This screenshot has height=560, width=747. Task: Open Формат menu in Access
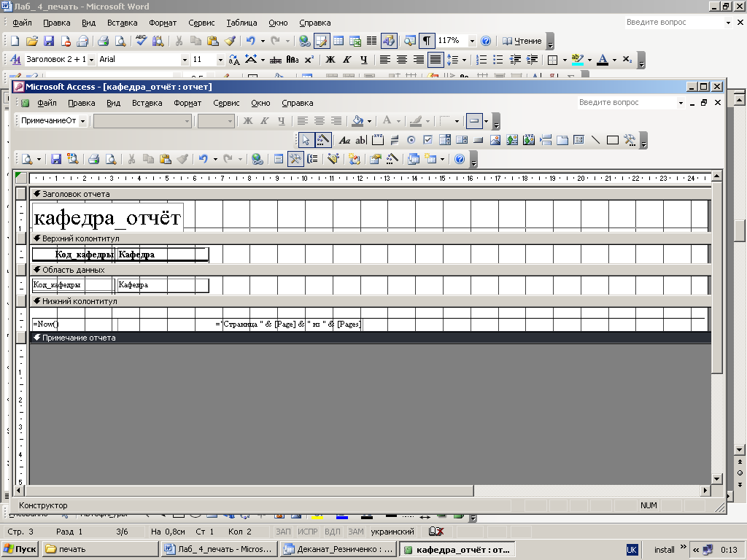coord(187,103)
